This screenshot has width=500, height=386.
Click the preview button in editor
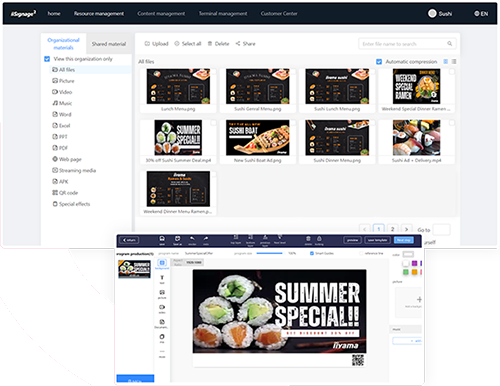[353, 240]
